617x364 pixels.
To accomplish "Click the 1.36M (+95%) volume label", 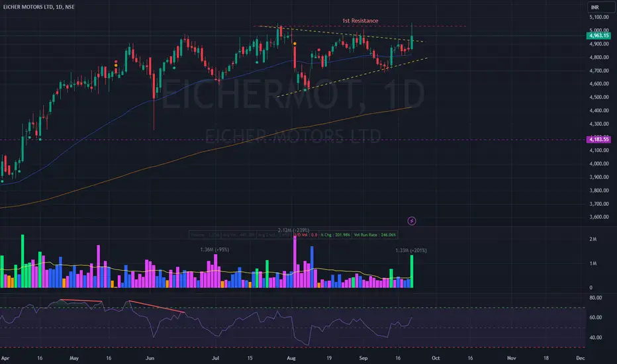I will (x=214, y=250).
